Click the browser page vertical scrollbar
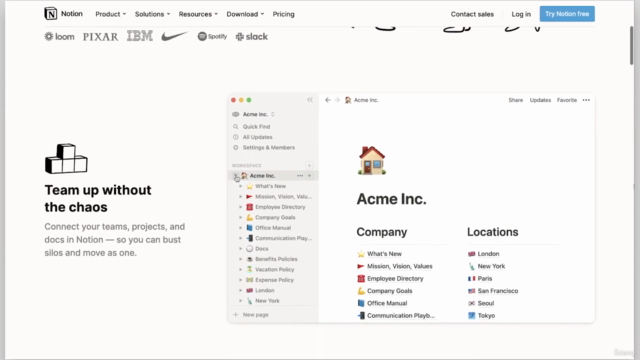640x360 pixels. pyautogui.click(x=631, y=45)
